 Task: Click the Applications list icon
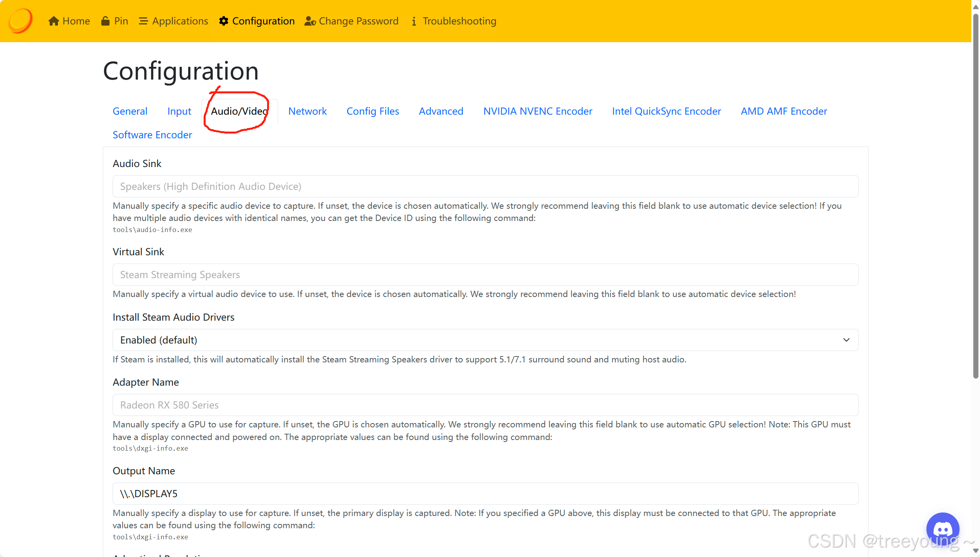(143, 21)
